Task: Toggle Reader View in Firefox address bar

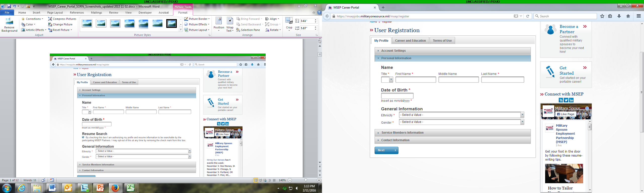Action: (x=516, y=16)
